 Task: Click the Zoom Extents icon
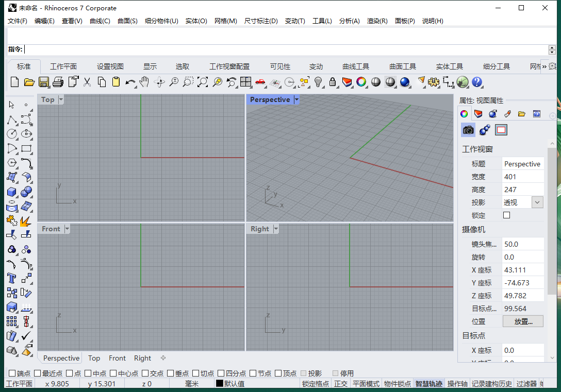(x=203, y=82)
